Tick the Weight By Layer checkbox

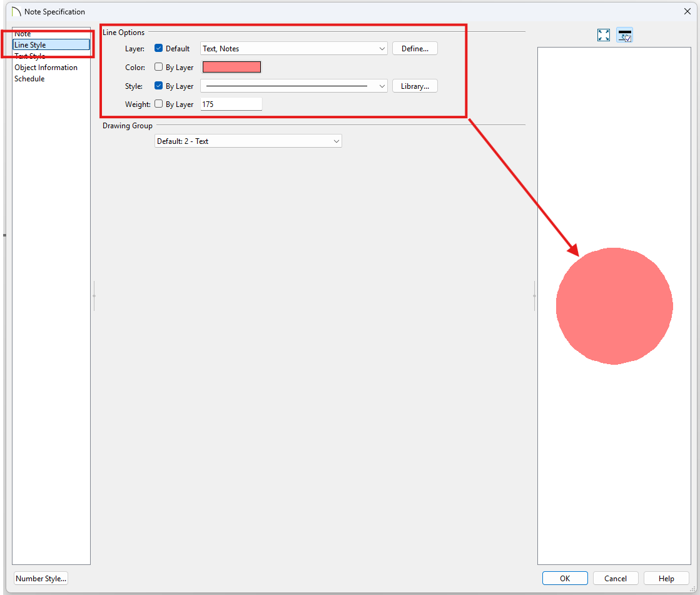coord(158,104)
